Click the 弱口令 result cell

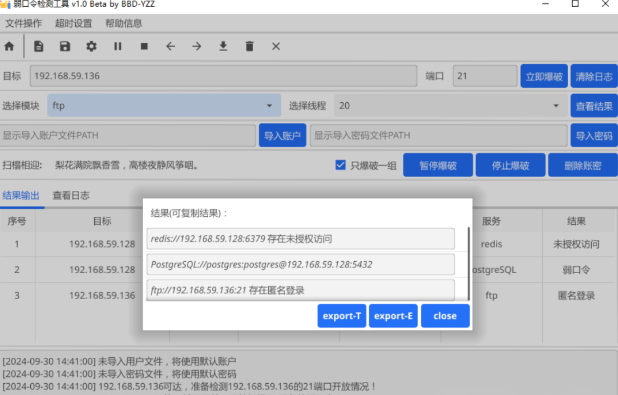[576, 270]
